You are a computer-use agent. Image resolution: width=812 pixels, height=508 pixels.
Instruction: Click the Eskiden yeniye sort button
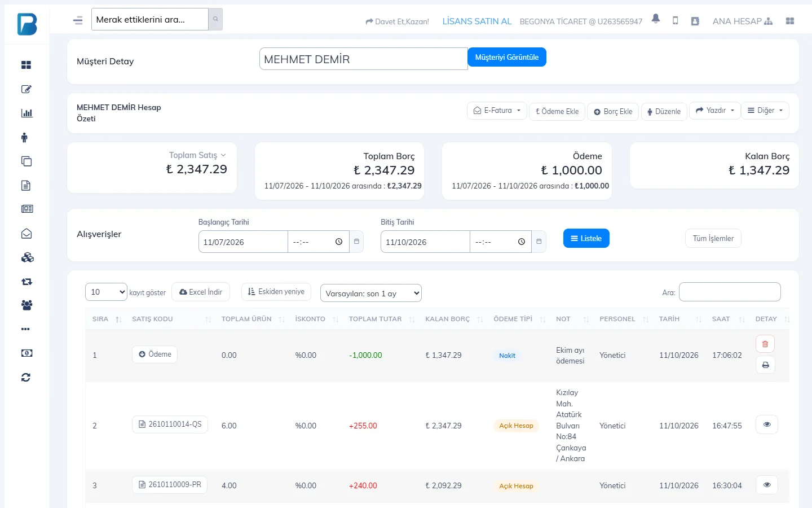276,292
